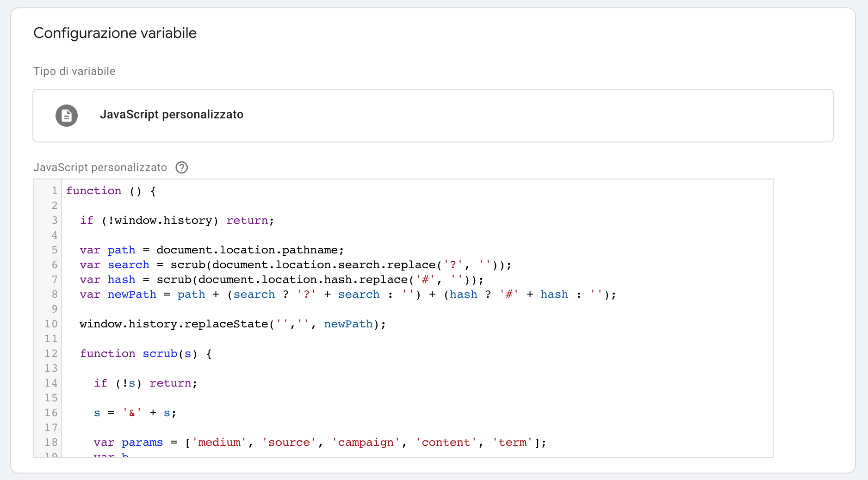Place cursor on the if (!s) return line

click(x=145, y=383)
